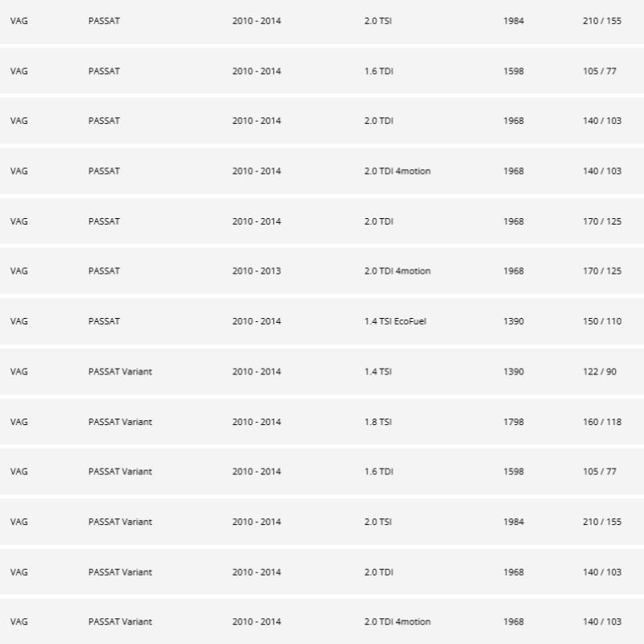This screenshot has width=644, height=644.
Task: Select VAG in the 1.8 TSI row
Action: 19,422
